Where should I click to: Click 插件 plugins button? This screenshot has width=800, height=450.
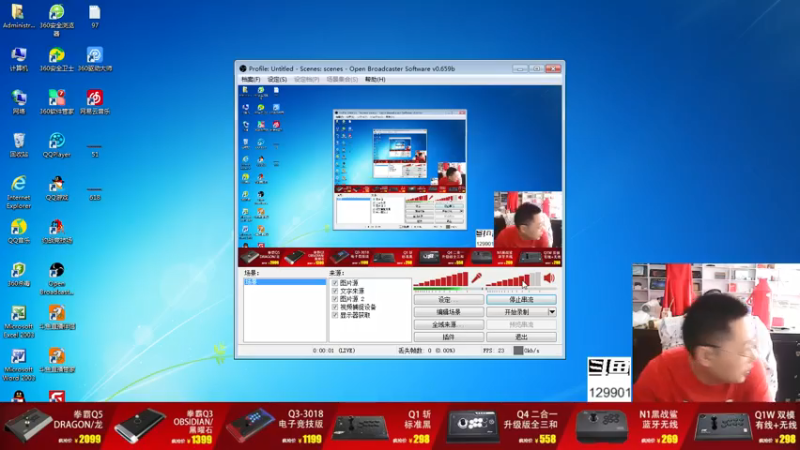[x=448, y=337]
